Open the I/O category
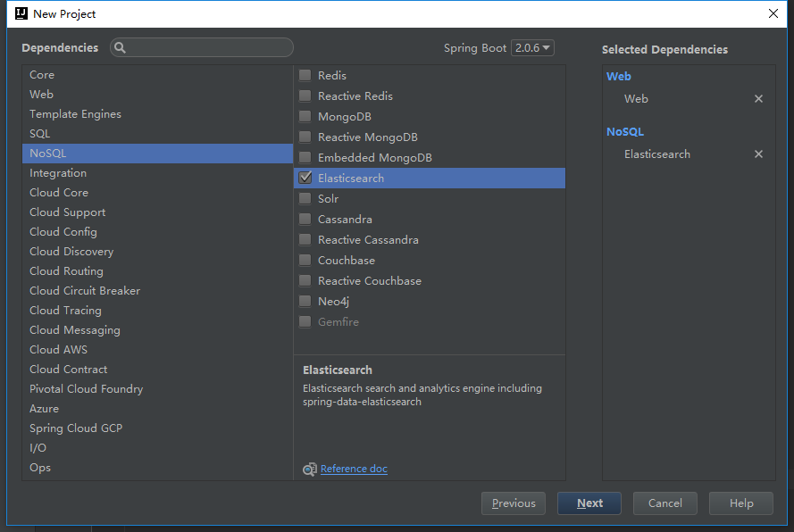The width and height of the screenshot is (794, 532). coord(157,448)
